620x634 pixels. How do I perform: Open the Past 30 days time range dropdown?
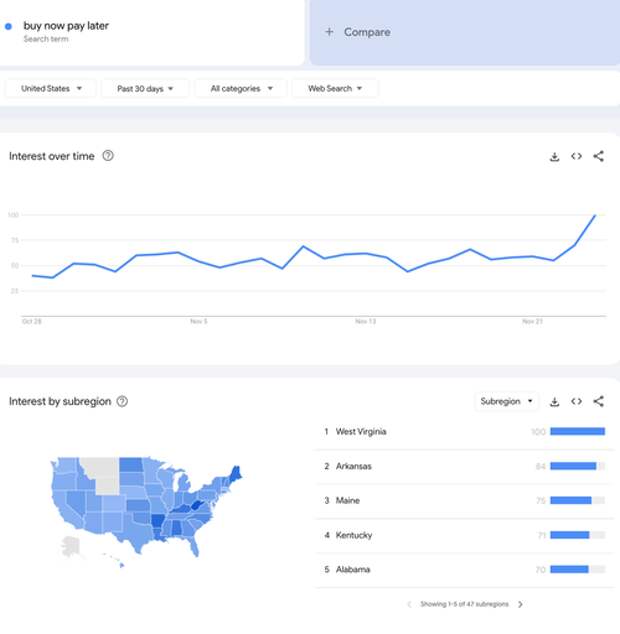tap(145, 89)
